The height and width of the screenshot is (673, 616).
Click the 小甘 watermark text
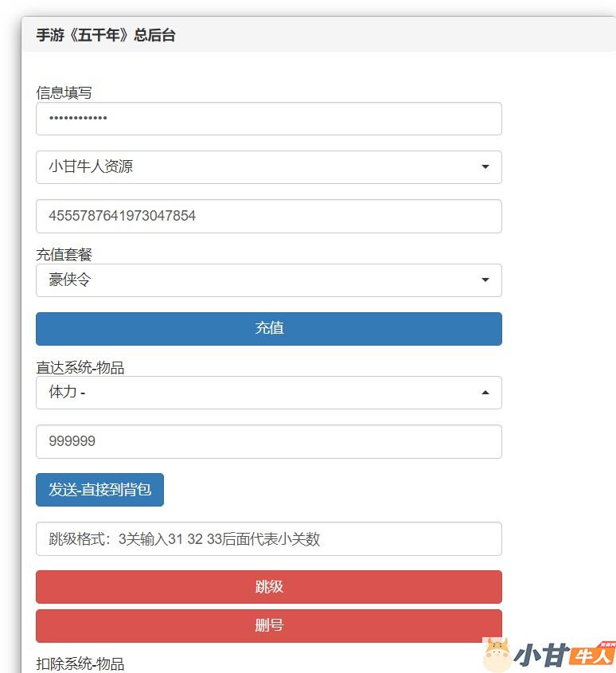[543, 655]
